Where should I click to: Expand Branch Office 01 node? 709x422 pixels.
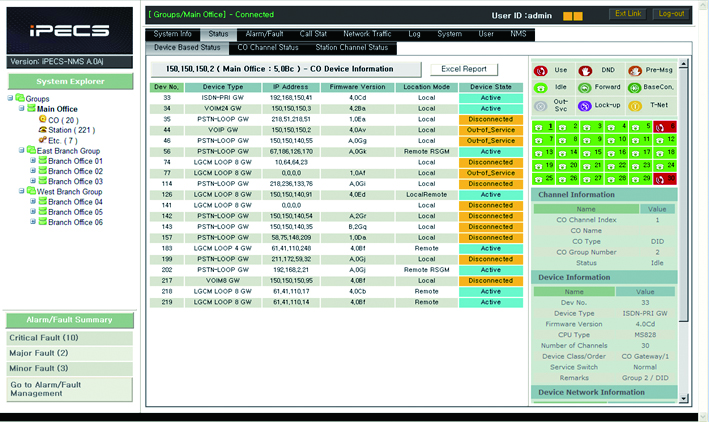coord(33,160)
